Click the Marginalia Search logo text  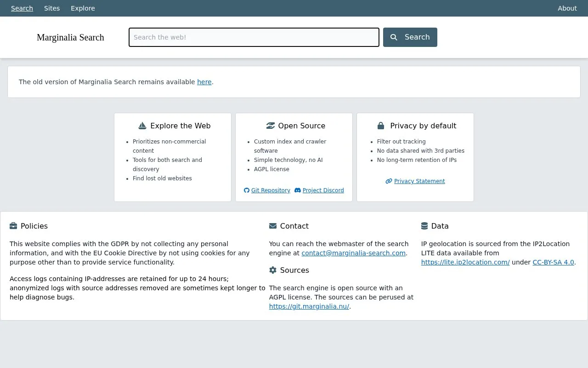pyautogui.click(x=70, y=37)
